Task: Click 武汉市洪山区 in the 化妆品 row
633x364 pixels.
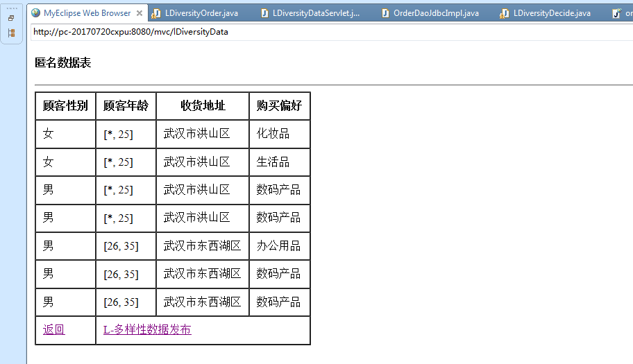Action: [x=203, y=134]
